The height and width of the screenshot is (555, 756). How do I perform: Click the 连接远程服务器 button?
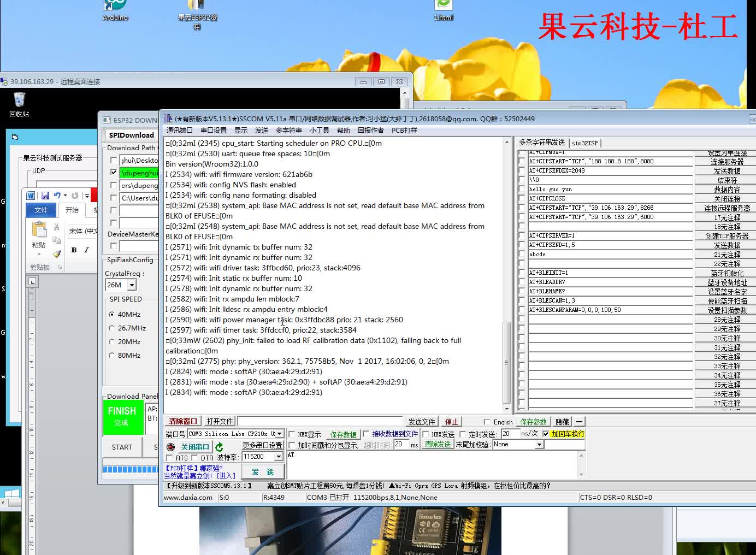[727, 208]
